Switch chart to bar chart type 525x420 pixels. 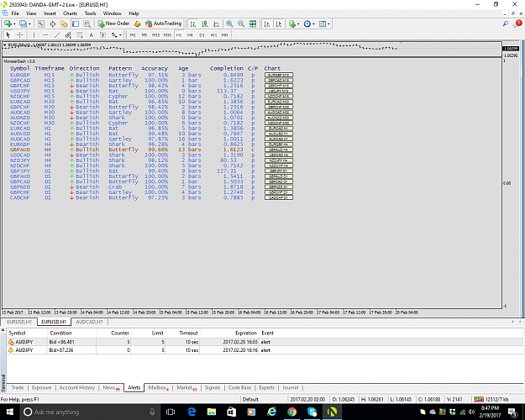(193, 24)
